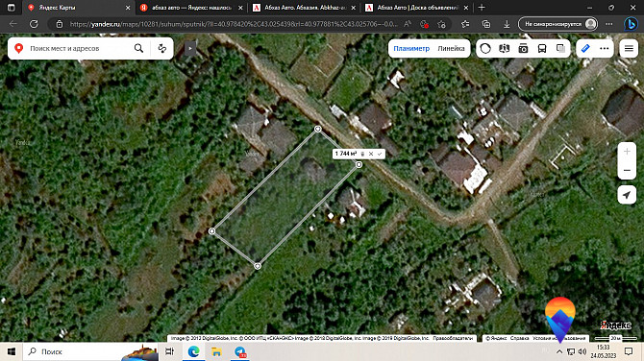This screenshot has width=644, height=361.
Task: Zoom out the map with minus button
Action: (627, 170)
